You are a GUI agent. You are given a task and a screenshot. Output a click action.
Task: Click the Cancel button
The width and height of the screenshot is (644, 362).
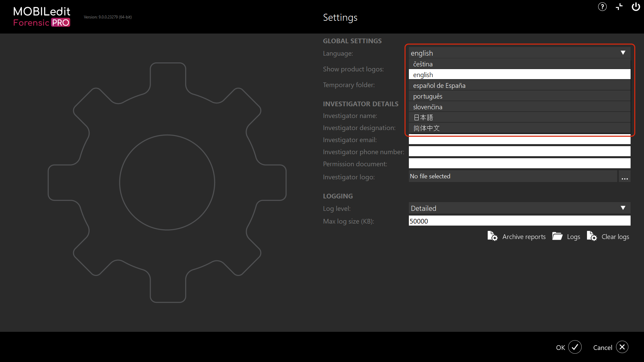(602, 347)
